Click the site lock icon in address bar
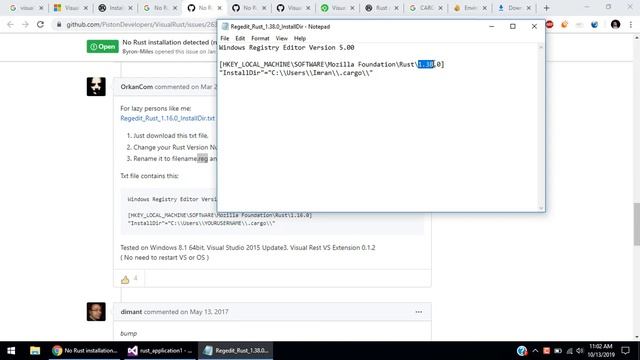Image resolution: width=640 pixels, height=360 pixels. [x=59, y=24]
